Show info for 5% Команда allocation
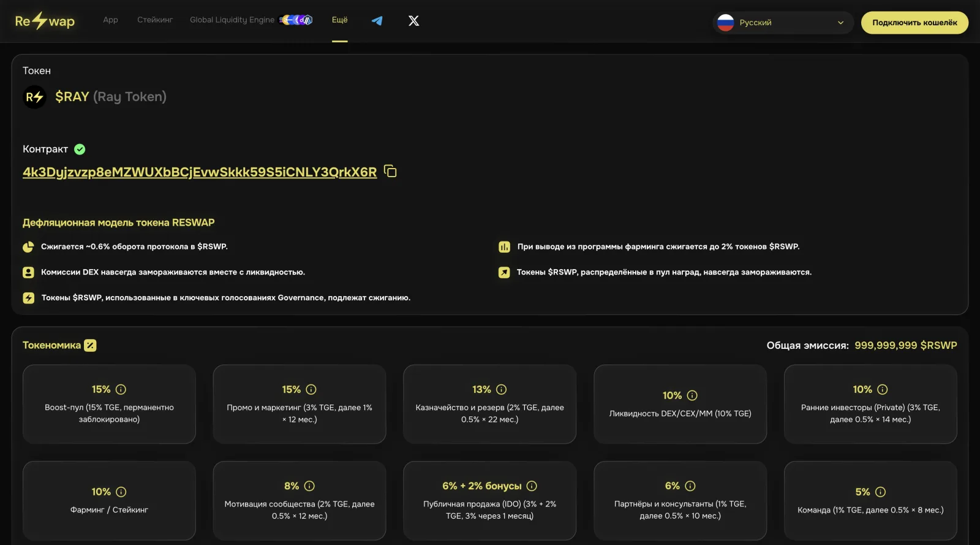The height and width of the screenshot is (545, 980). [881, 492]
